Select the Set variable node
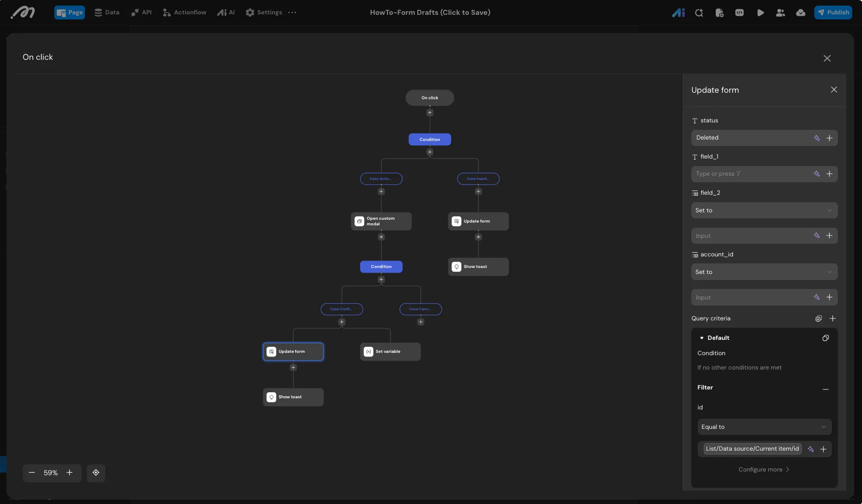The width and height of the screenshot is (862, 504). point(390,351)
